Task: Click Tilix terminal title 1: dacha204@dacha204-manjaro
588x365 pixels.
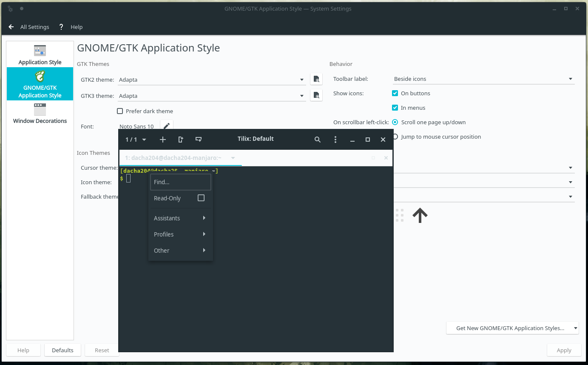Action: click(x=173, y=158)
